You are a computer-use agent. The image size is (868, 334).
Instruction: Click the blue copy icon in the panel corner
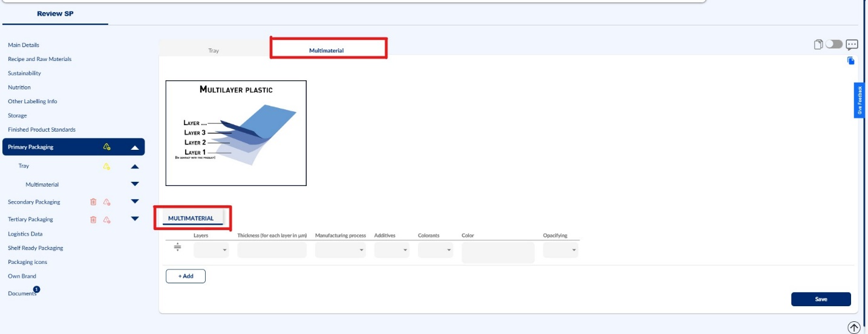point(851,61)
